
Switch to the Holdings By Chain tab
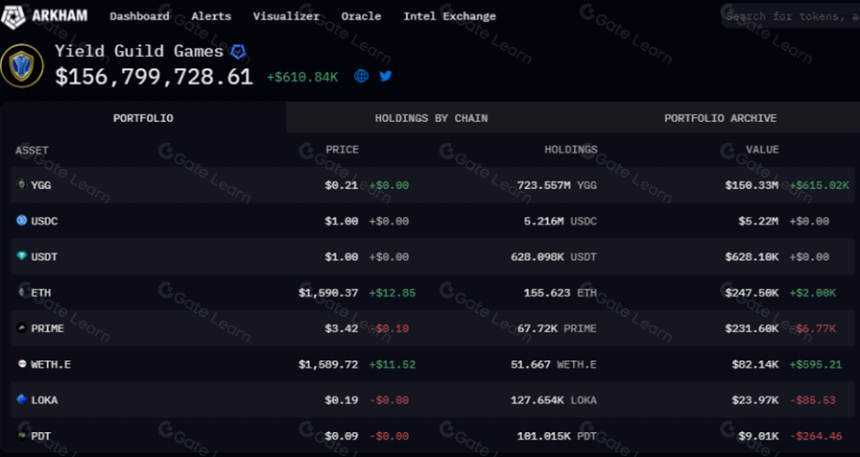(x=431, y=118)
